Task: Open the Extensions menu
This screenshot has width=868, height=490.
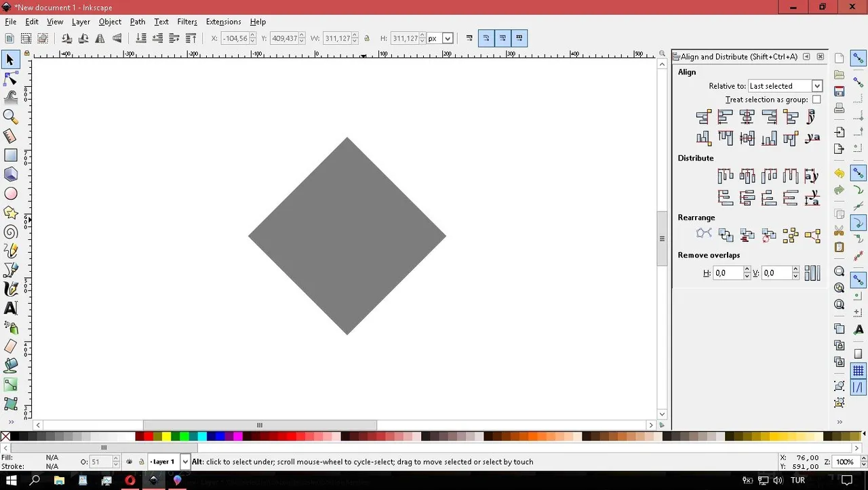Action: 223,22
